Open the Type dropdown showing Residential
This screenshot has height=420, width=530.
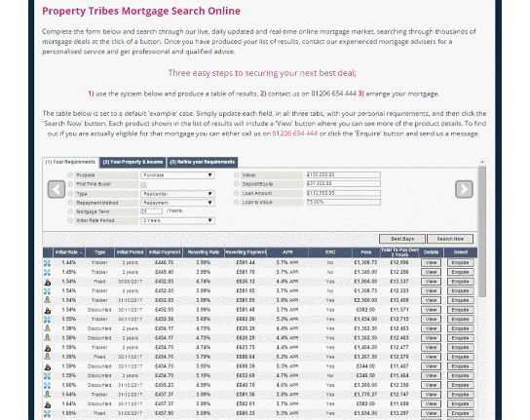pos(177,194)
